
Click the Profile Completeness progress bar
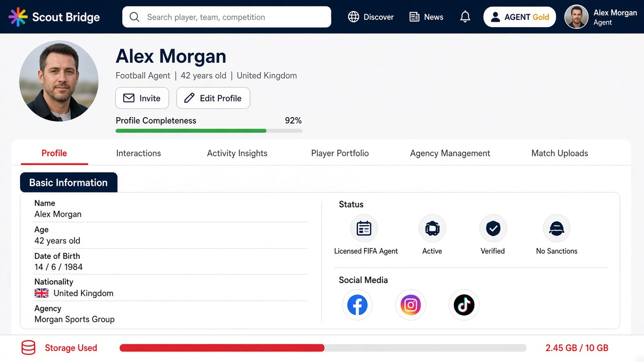point(209,131)
